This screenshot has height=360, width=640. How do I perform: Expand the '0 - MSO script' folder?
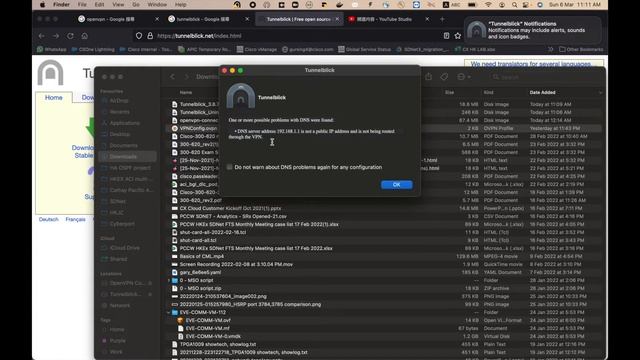coord(169,280)
